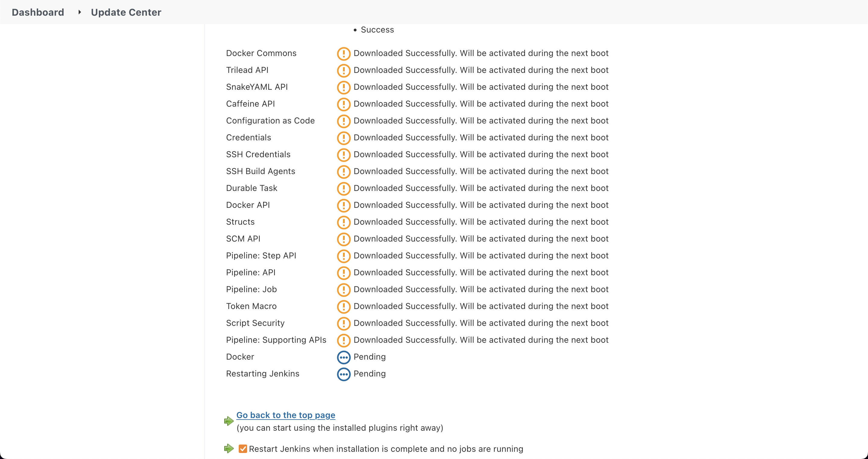The image size is (868, 459).
Task: Select Update Center in the breadcrumb
Action: pyautogui.click(x=125, y=12)
